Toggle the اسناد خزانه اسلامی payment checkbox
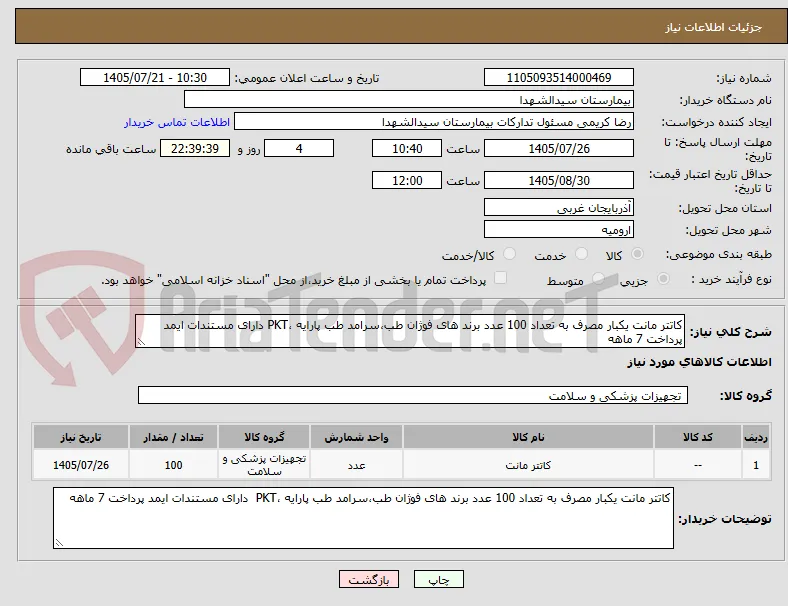 (501, 278)
